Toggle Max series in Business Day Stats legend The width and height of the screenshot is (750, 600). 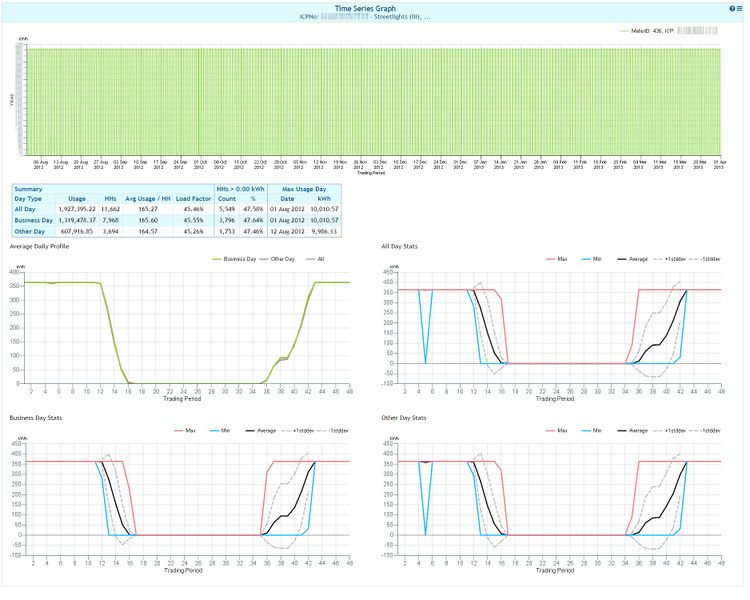click(x=185, y=431)
